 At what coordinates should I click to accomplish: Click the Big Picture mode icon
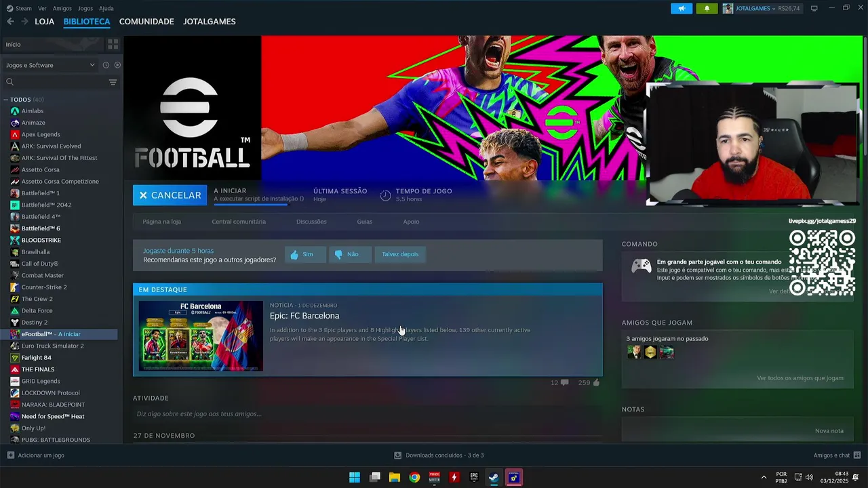click(x=814, y=8)
